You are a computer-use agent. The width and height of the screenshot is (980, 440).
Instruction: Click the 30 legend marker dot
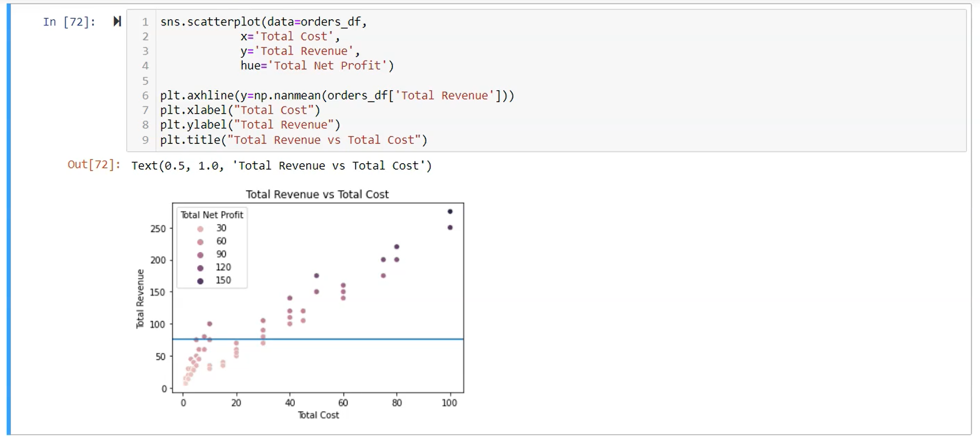(200, 229)
